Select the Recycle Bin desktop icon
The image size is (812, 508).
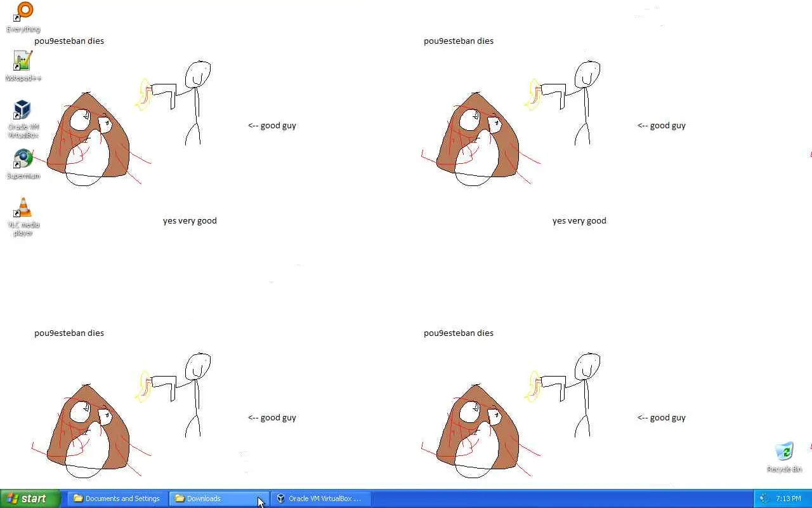[785, 457]
